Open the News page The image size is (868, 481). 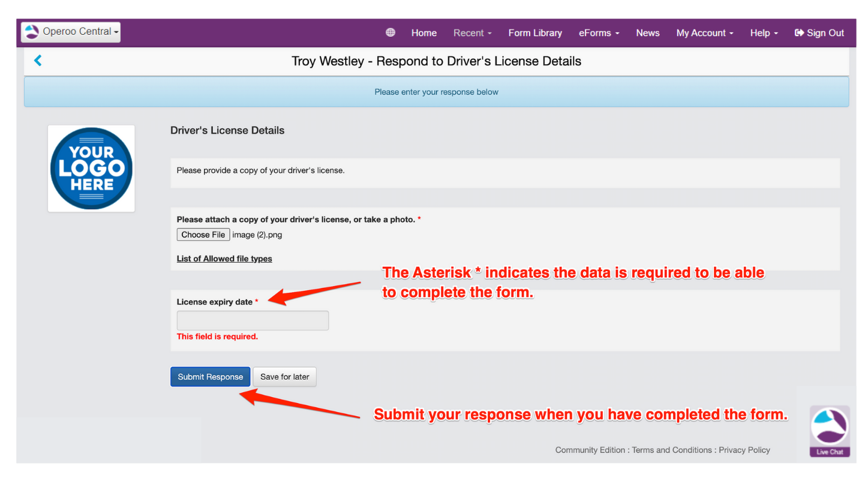[x=647, y=33]
